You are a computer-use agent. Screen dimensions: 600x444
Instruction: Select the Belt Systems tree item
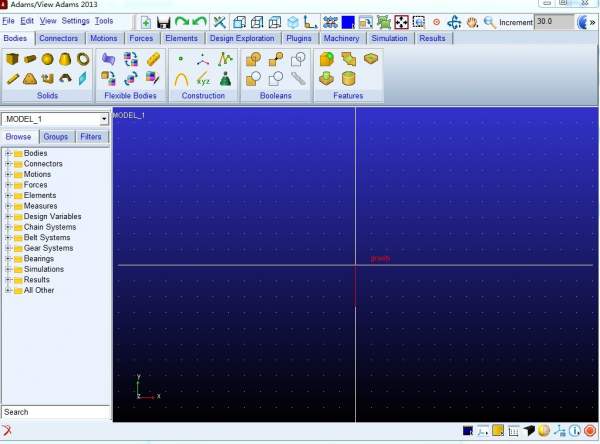(x=47, y=238)
